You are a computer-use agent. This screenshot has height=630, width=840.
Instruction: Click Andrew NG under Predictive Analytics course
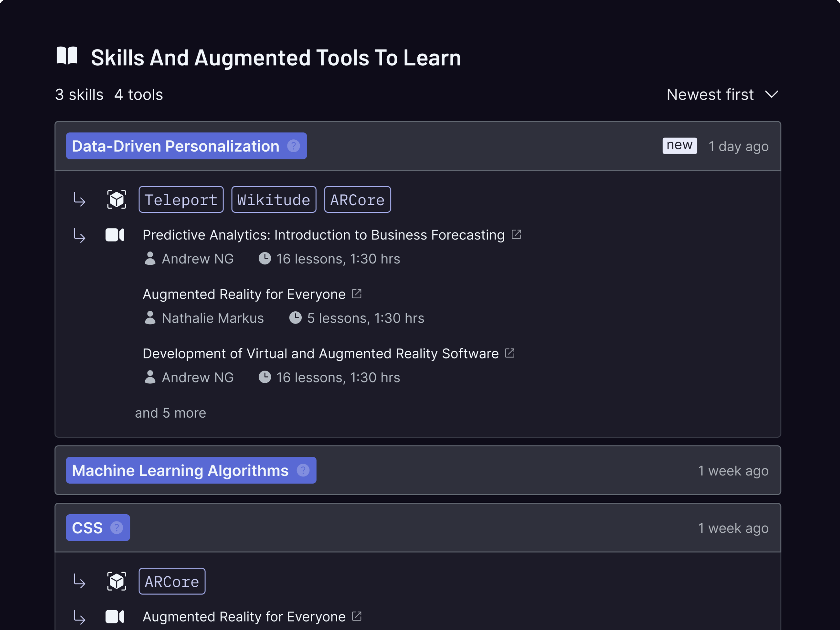tap(198, 259)
